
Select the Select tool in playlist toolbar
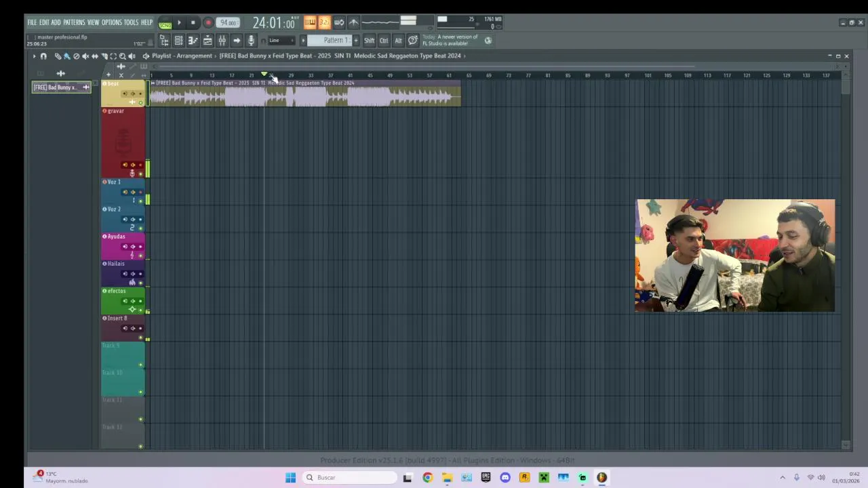pos(113,56)
